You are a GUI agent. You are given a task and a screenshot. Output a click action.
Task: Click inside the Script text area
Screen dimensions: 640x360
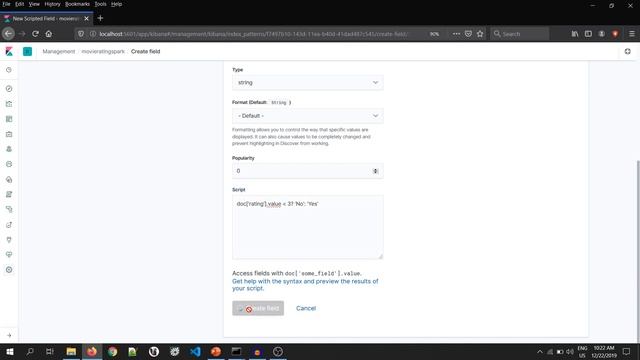coord(307,227)
